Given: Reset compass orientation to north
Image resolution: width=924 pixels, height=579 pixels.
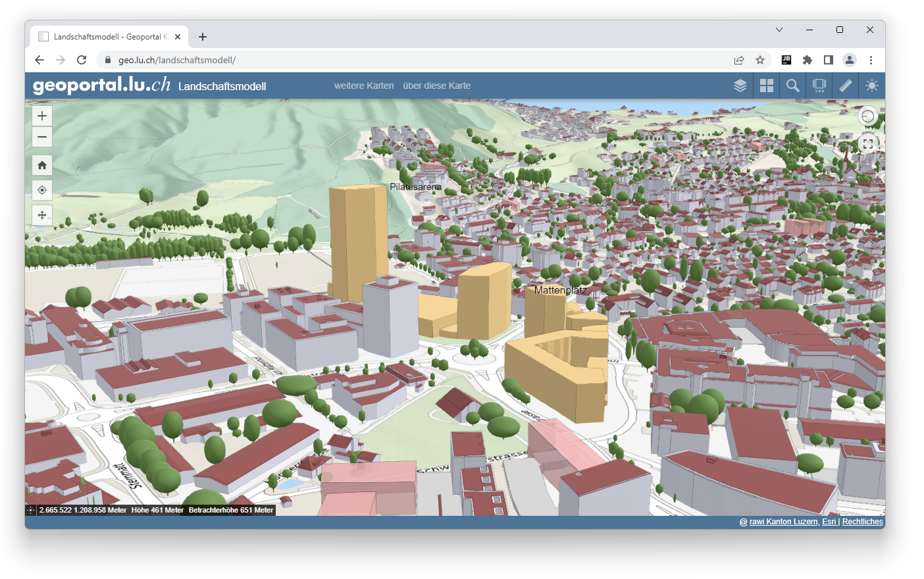Looking at the screenshot, I should pyautogui.click(x=868, y=116).
